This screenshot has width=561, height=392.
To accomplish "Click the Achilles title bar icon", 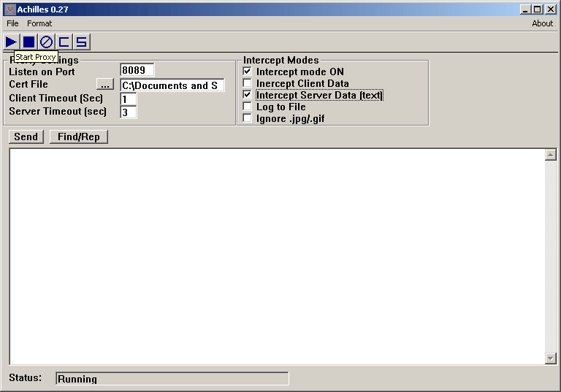I will [9, 9].
